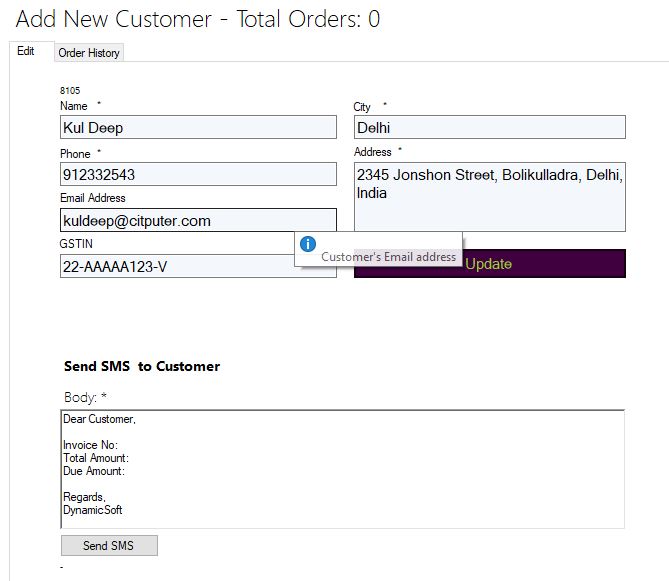Viewport: 669px width, 581px height.
Task: Click the Add New Customer page heading
Action: click(198, 19)
